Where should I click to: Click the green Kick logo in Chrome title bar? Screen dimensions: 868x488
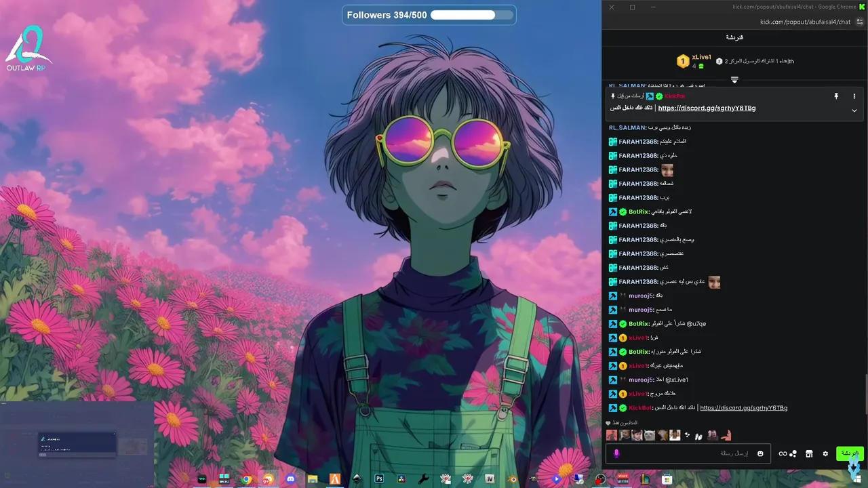coord(862,7)
